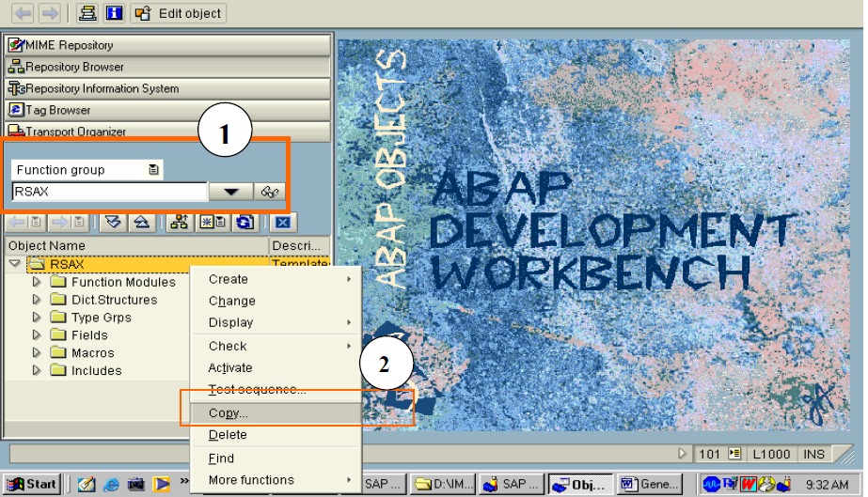The width and height of the screenshot is (868, 497).
Task: Click the INS status bar indicator
Action: (813, 454)
